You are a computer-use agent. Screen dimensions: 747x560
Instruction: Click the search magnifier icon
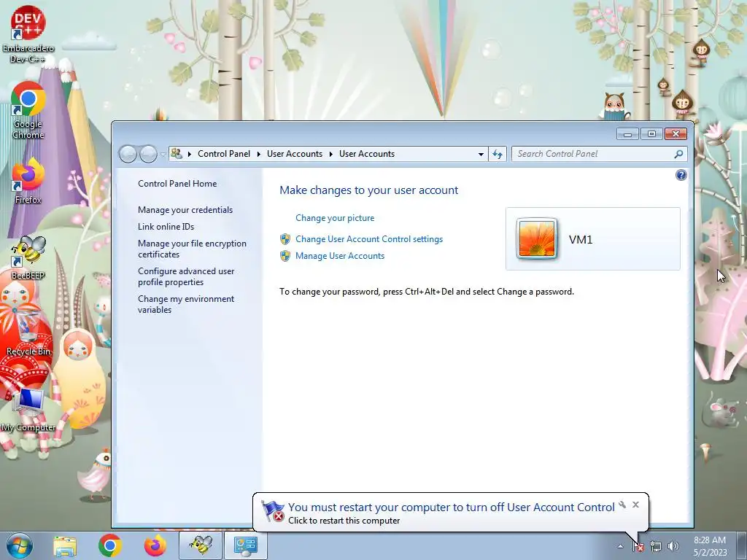[679, 154]
